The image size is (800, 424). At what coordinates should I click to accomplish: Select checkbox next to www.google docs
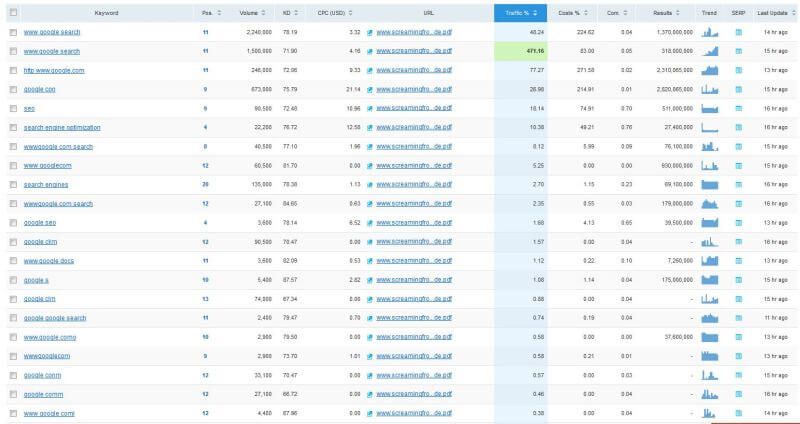tap(13, 261)
